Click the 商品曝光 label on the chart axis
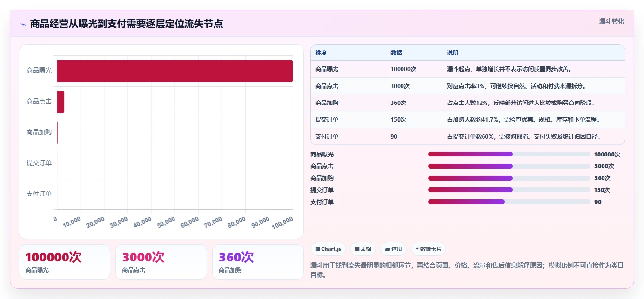 point(39,71)
